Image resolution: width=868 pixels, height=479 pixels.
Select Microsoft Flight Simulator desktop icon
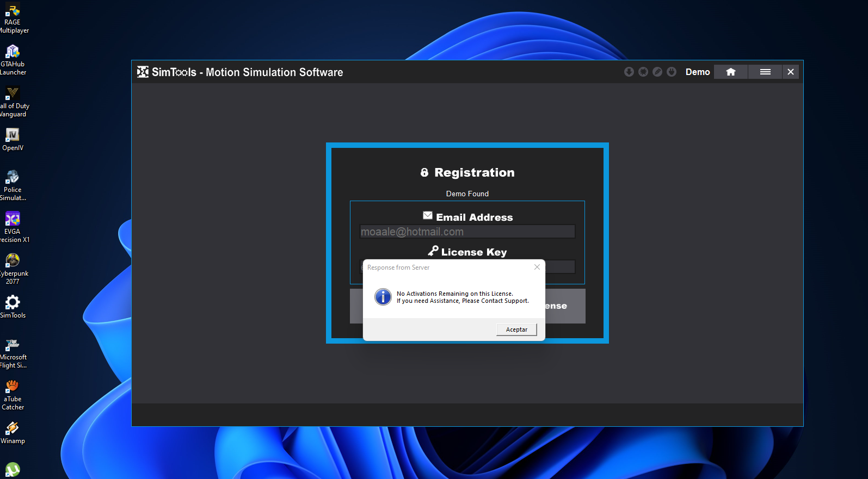[13, 353]
